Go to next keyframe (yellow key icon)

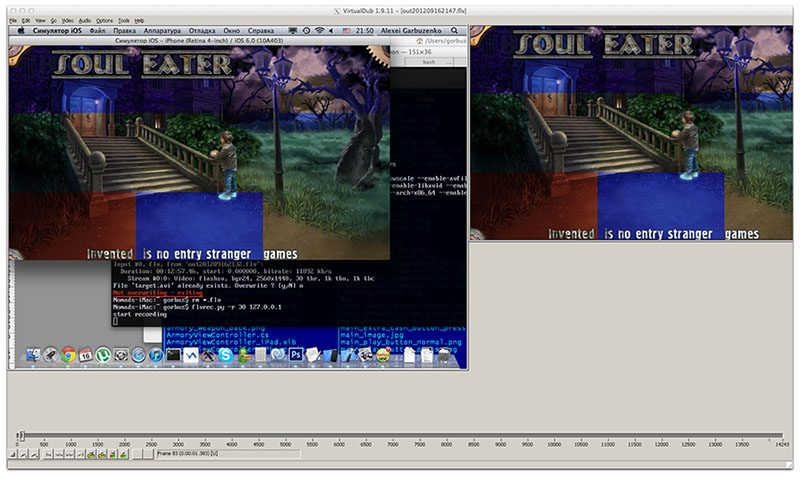(x=102, y=454)
